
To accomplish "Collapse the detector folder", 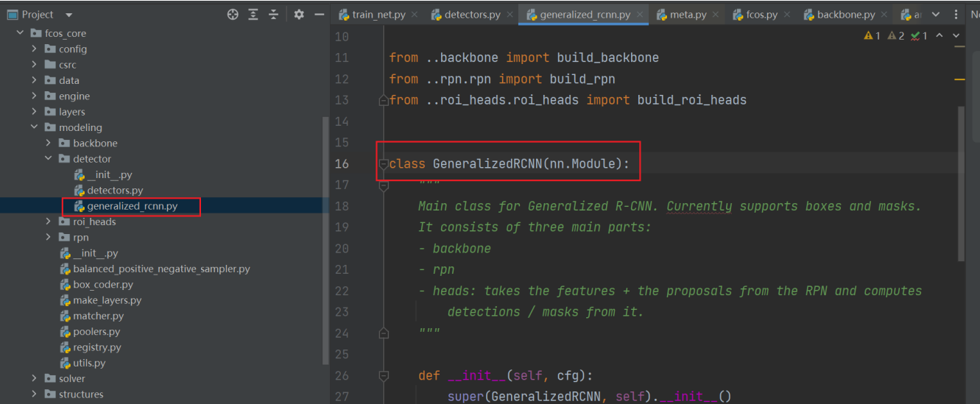I will pos(49,159).
